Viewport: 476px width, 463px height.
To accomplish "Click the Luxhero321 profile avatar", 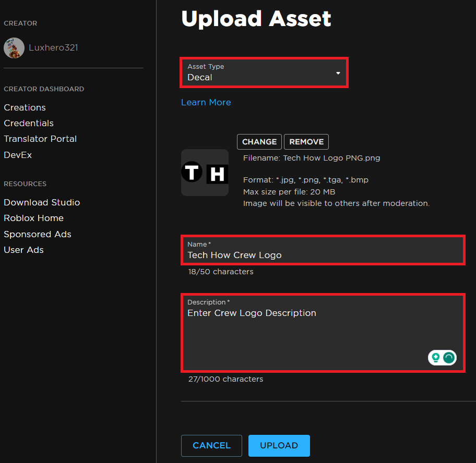I will pos(14,48).
